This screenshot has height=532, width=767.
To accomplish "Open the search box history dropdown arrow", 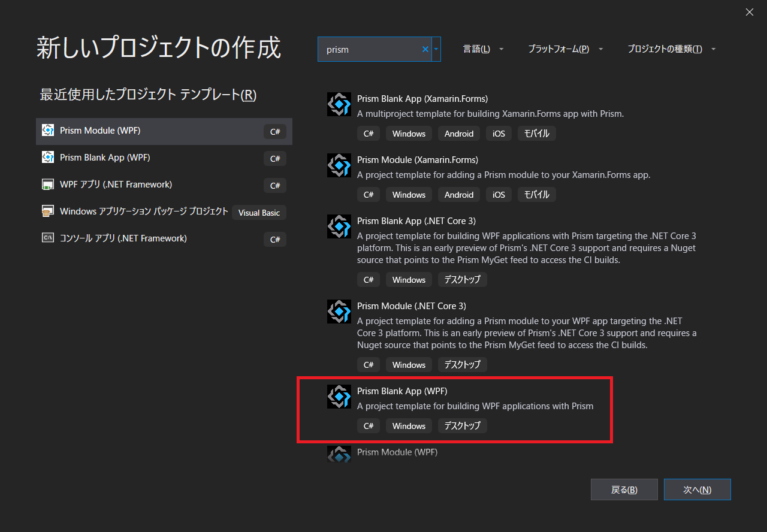I will point(436,49).
